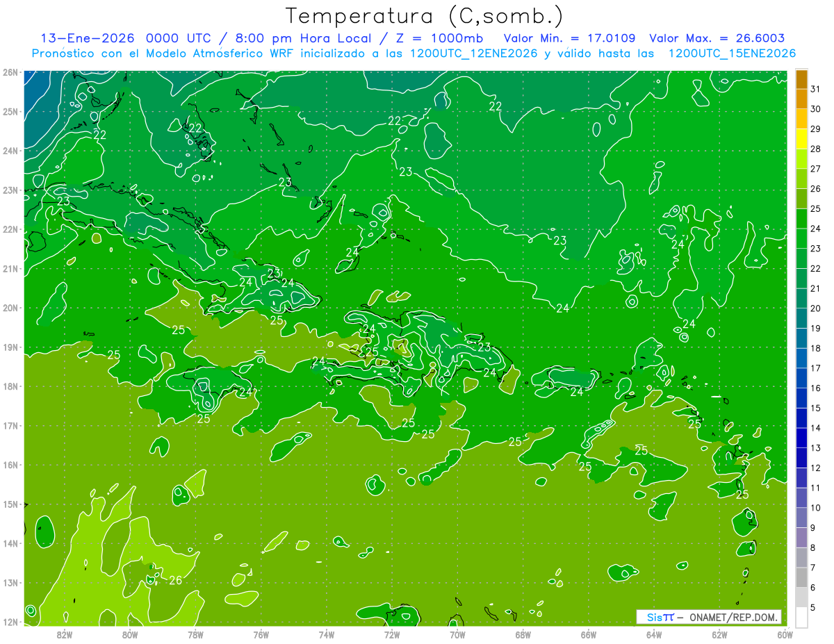Click the "Temperatura (C,somb.)" chart title
This screenshot has height=644, width=834.
[x=425, y=16]
